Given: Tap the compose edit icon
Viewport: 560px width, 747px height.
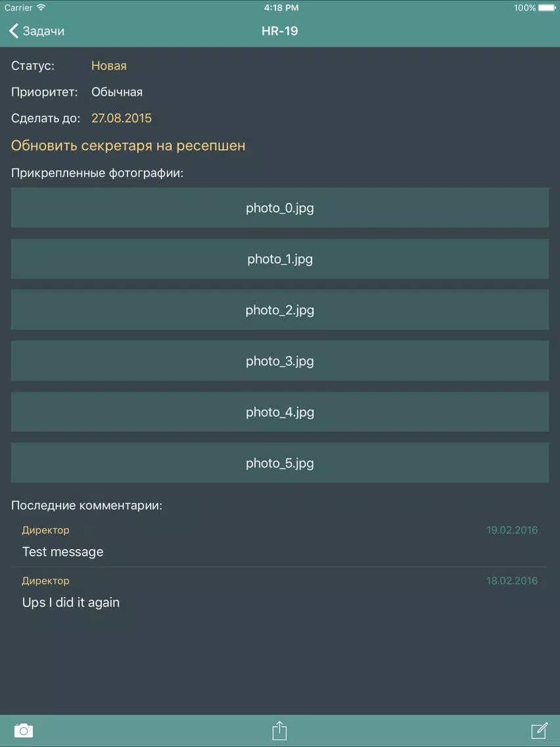Looking at the screenshot, I should pyautogui.click(x=540, y=730).
